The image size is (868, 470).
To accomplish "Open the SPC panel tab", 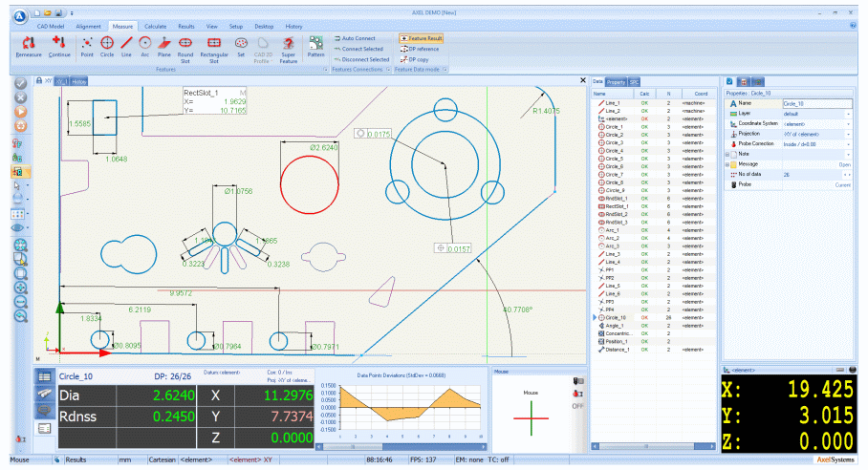I will tap(634, 82).
